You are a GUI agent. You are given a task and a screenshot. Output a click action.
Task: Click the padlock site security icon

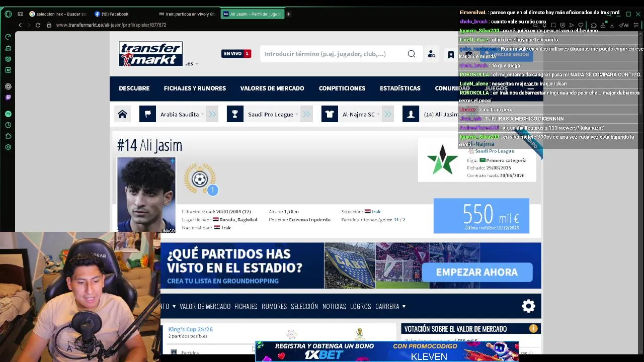(49, 25)
